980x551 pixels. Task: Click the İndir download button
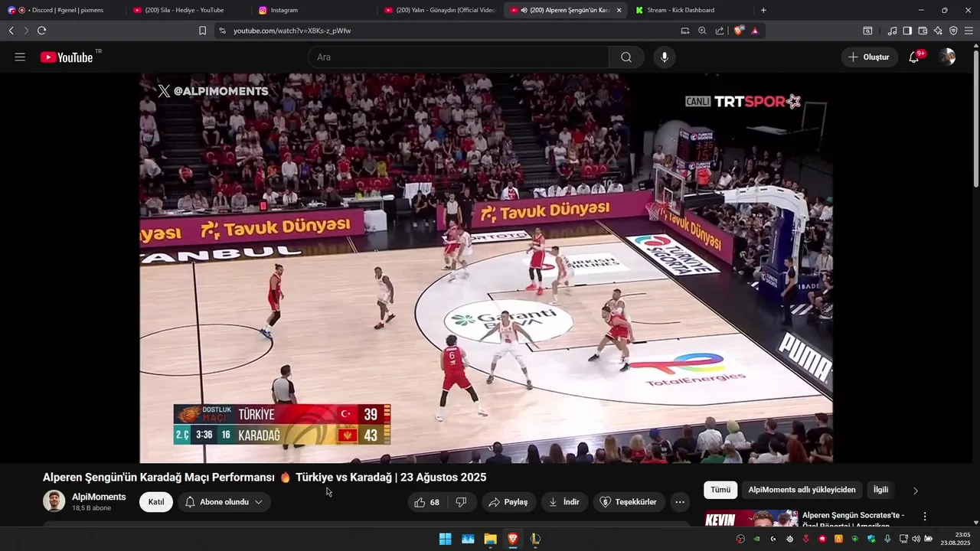click(x=564, y=502)
